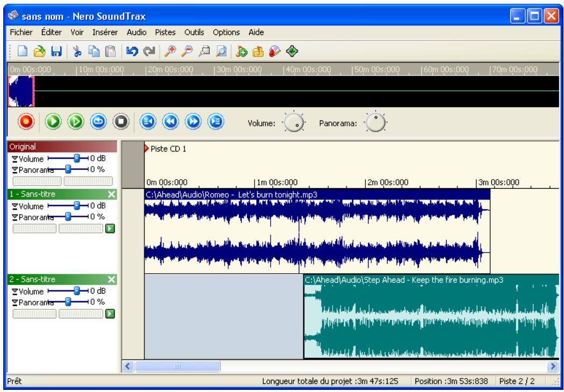
Task: Expand the Volume dropdown on track 1
Action: coord(15,206)
